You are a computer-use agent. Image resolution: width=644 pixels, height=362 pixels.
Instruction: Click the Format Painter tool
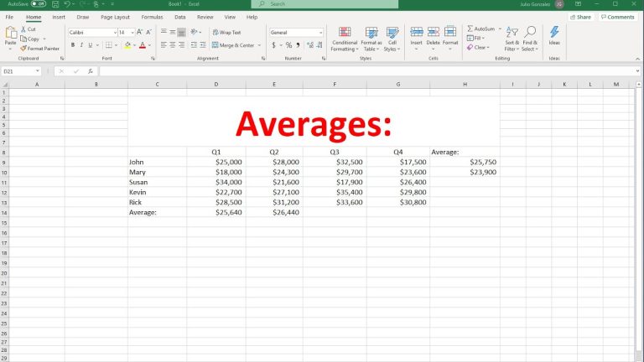[40, 49]
